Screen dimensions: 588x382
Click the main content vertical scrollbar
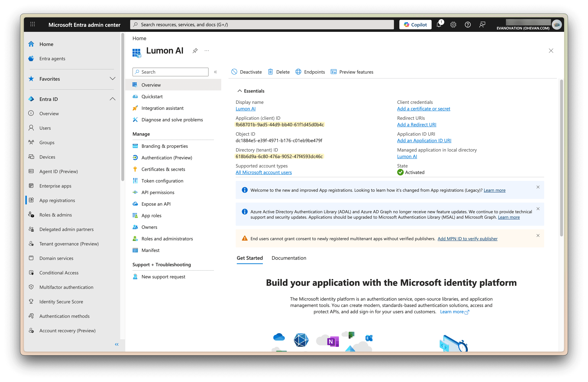(561, 158)
